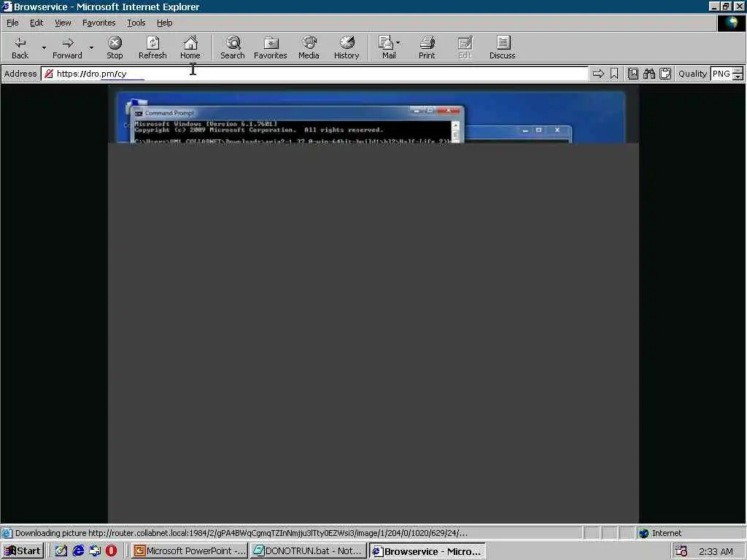This screenshot has height=560, width=747.
Task: Restore the Internet Explorer window size
Action: coord(726,6)
